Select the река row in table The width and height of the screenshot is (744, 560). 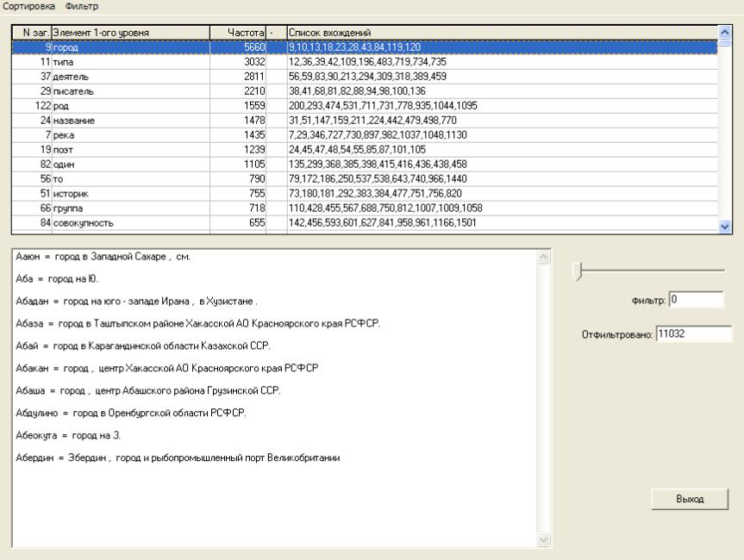pyautogui.click(x=129, y=135)
